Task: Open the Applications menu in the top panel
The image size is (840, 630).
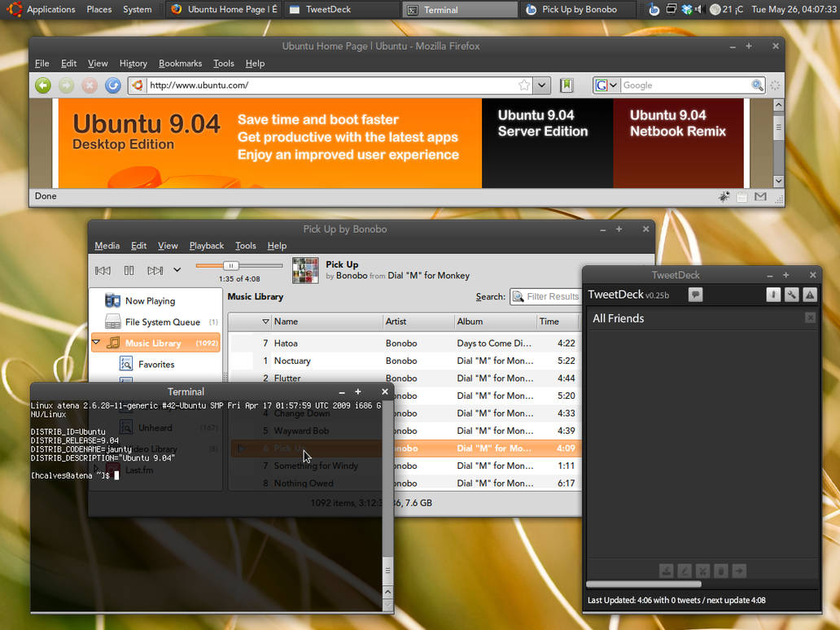Action: coord(51,9)
